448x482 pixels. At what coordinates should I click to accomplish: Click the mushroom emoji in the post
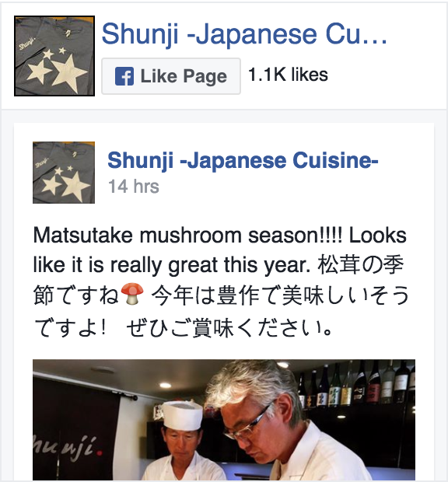click(132, 294)
